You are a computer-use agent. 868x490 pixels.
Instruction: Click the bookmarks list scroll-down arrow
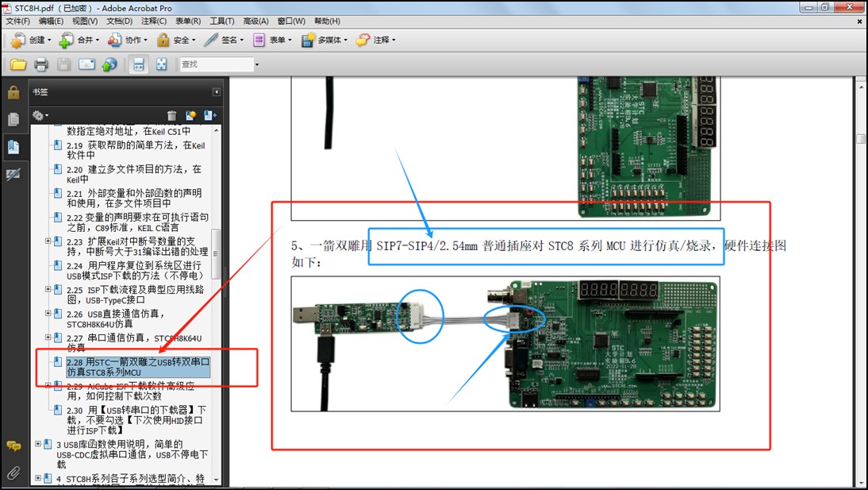click(x=216, y=480)
